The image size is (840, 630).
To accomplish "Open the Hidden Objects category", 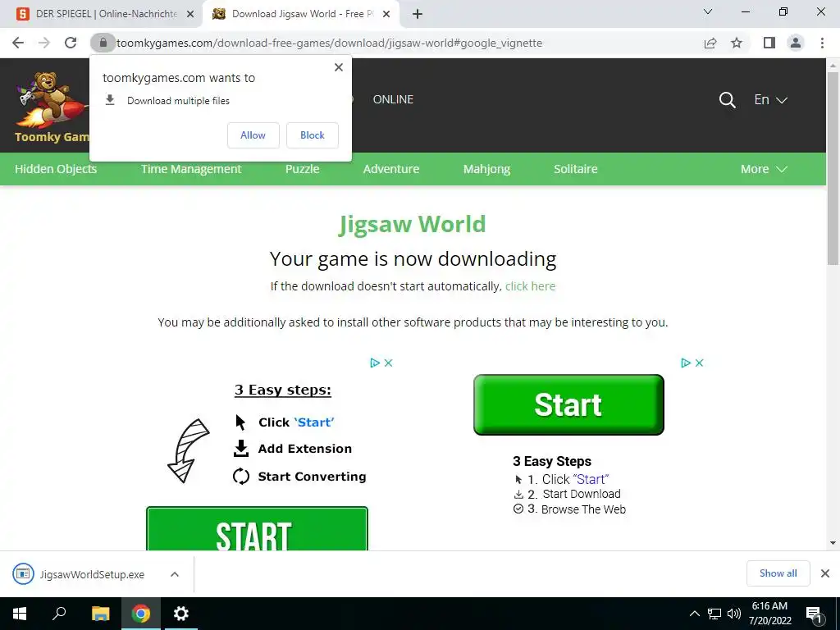I will click(56, 169).
